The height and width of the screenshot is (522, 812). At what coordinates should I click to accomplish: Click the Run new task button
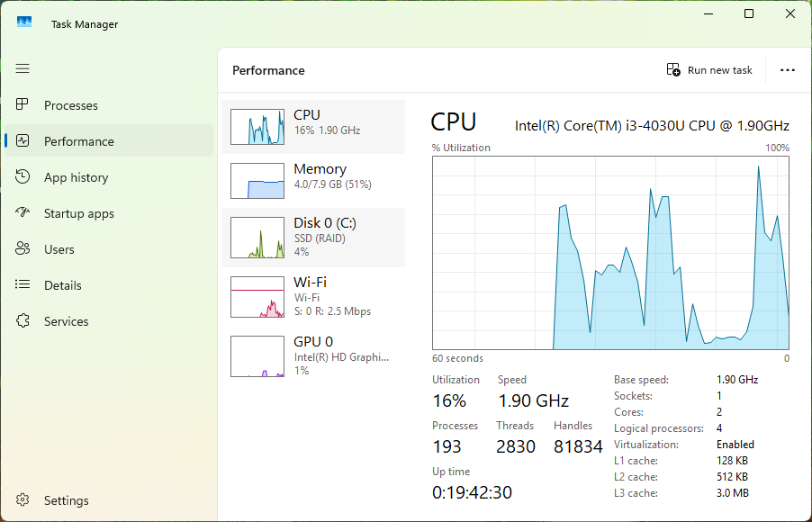[709, 70]
